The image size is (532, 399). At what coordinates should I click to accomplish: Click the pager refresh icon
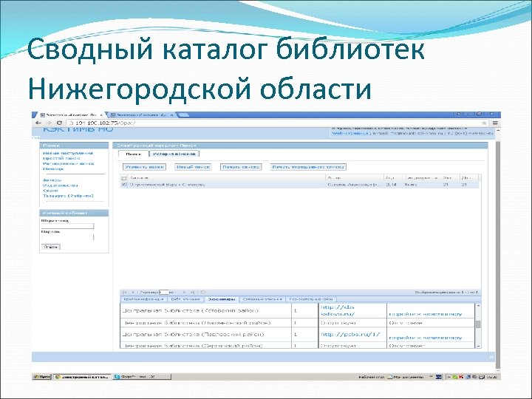203,292
